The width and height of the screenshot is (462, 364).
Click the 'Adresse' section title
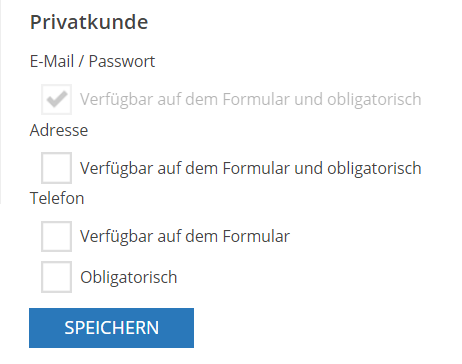(59, 130)
